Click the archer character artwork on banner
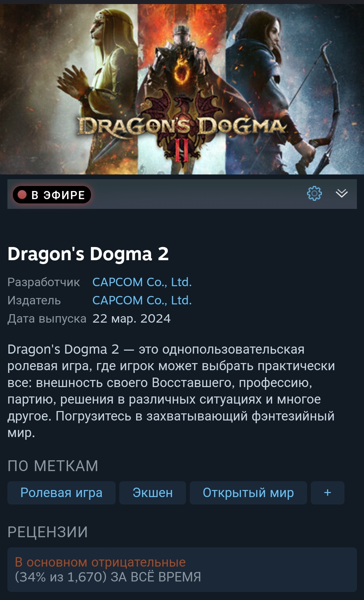 click(x=286, y=89)
